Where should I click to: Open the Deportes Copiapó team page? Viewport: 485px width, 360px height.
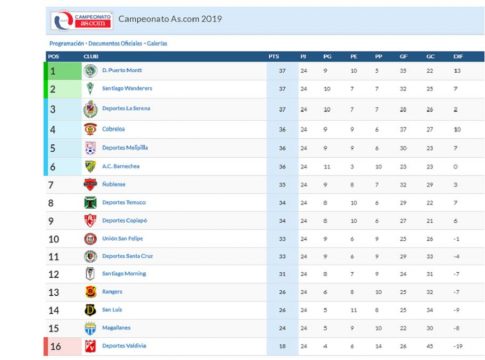(124, 220)
